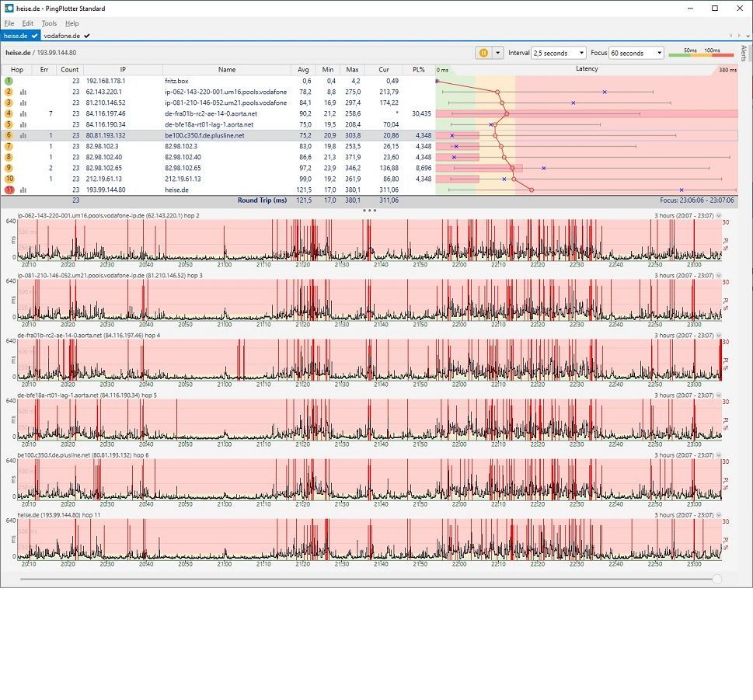
Task: Open the dropdown arrow beside the pause button
Action: (497, 53)
